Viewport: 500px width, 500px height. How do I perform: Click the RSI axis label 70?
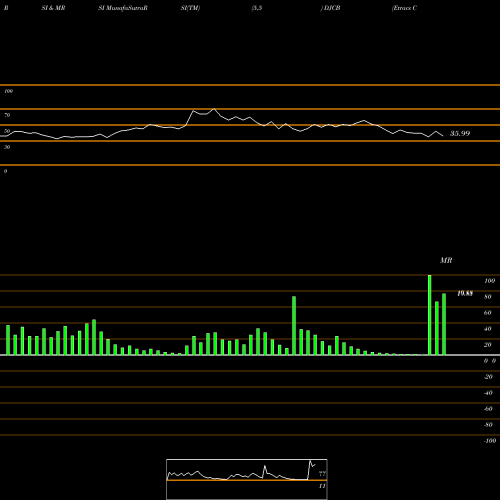coord(7,115)
